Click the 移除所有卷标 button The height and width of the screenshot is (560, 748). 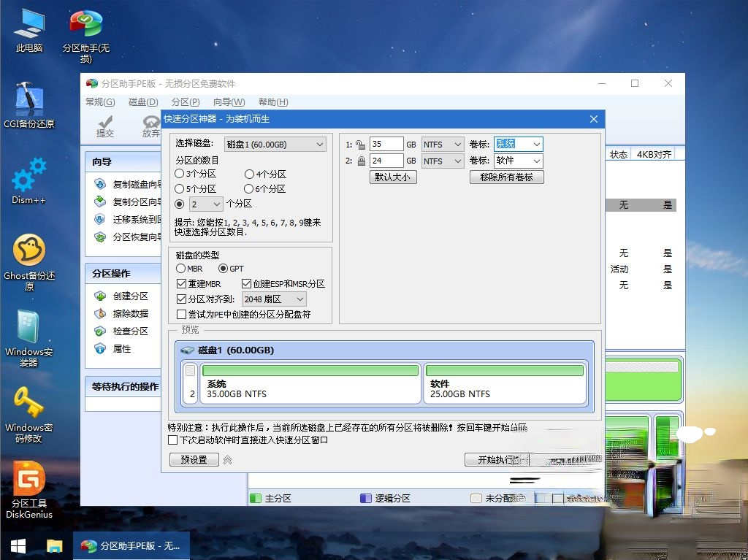507,177
